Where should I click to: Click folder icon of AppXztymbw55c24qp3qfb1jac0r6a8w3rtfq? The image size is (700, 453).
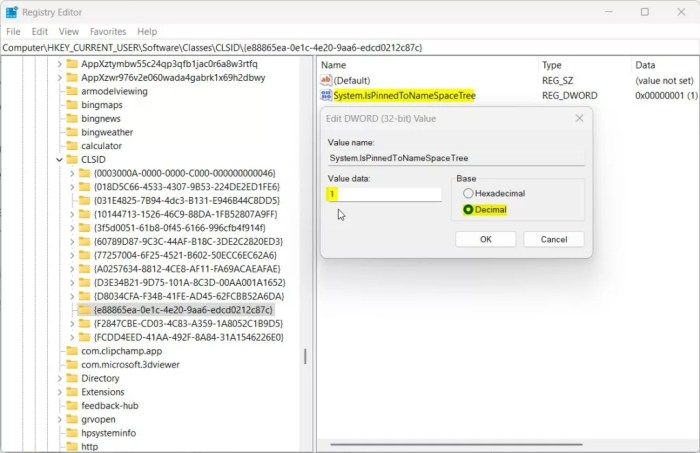72,64
